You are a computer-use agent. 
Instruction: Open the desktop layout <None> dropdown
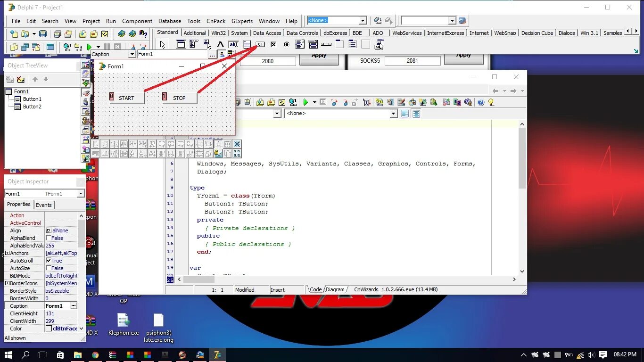tap(363, 21)
